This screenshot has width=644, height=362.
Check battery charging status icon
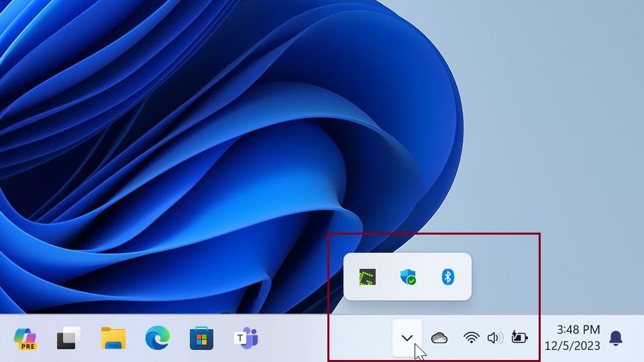pyautogui.click(x=519, y=337)
